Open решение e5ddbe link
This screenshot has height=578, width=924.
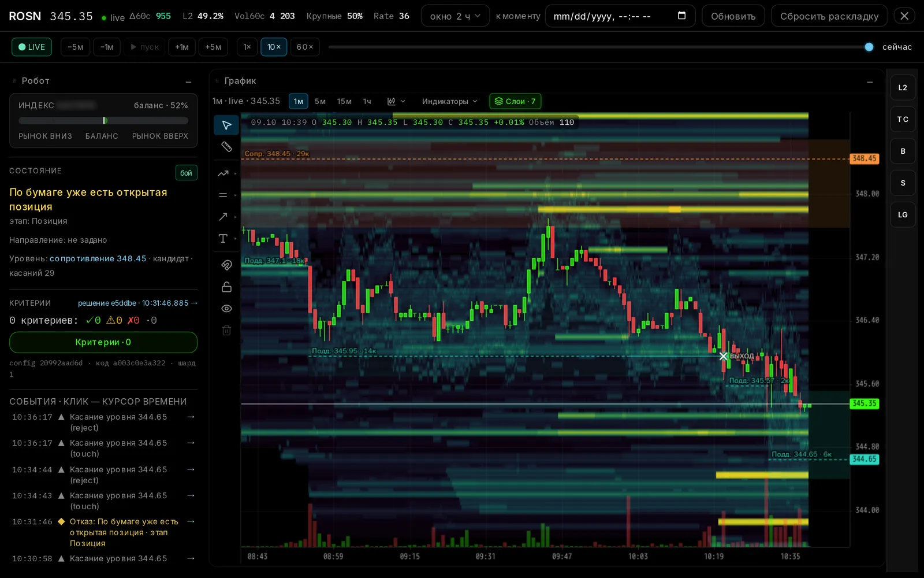pyautogui.click(x=138, y=303)
